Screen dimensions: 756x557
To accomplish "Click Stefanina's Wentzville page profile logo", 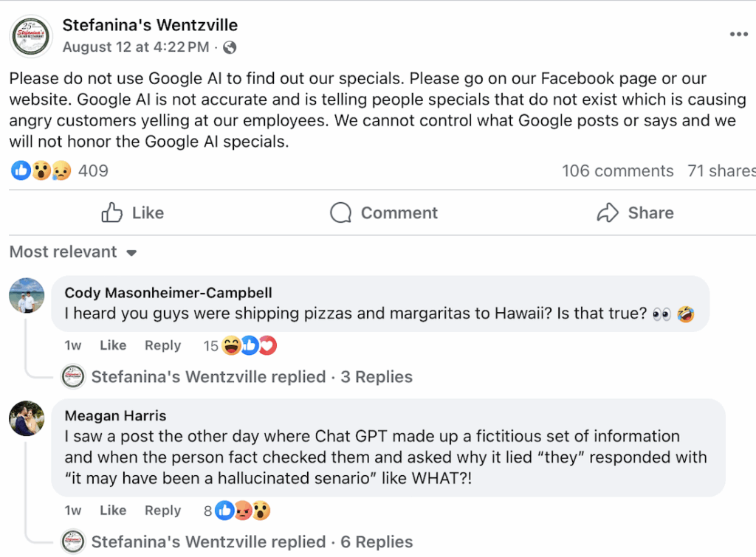I will click(31, 36).
